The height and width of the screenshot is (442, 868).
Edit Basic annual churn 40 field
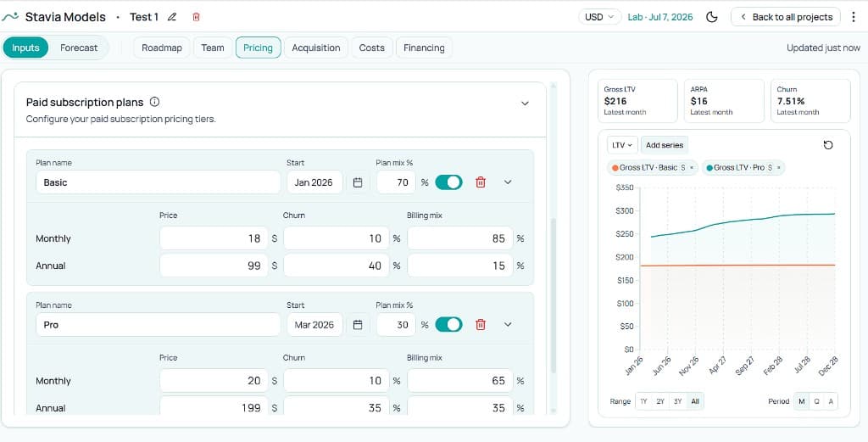click(x=337, y=266)
